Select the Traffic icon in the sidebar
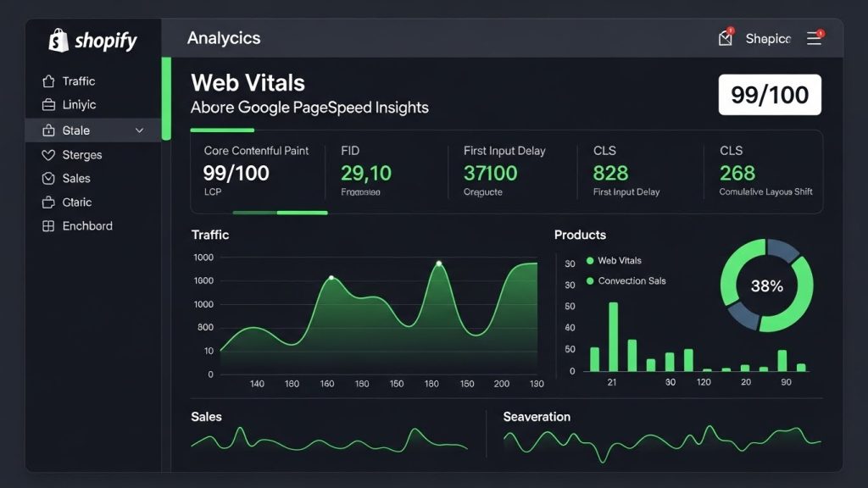The width and height of the screenshot is (868, 488). tap(50, 80)
